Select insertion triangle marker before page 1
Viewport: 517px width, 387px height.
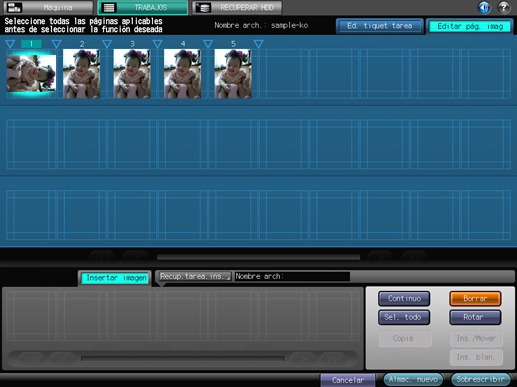[10, 44]
